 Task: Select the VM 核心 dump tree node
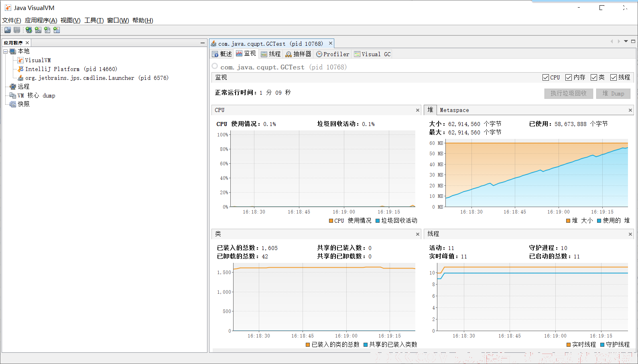(37, 96)
